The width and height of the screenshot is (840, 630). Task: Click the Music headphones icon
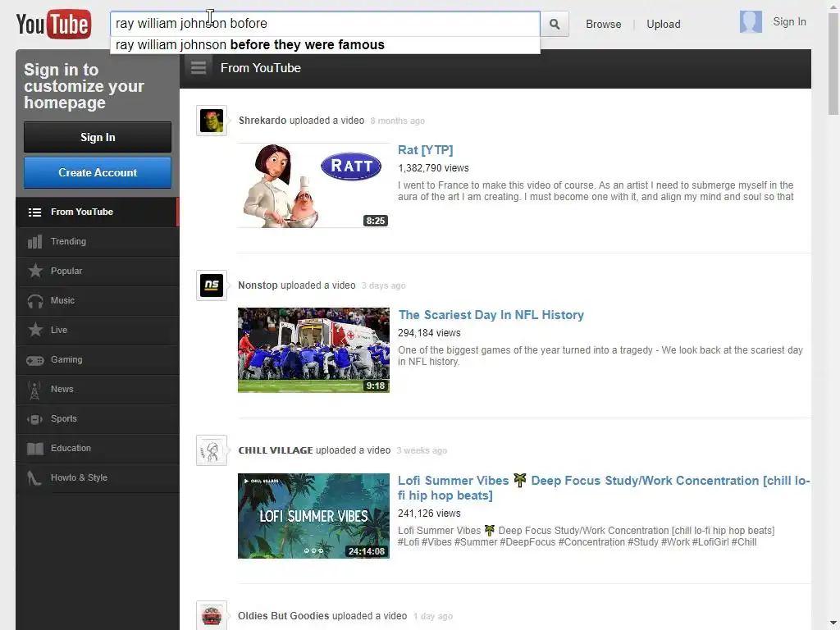pos(35,301)
